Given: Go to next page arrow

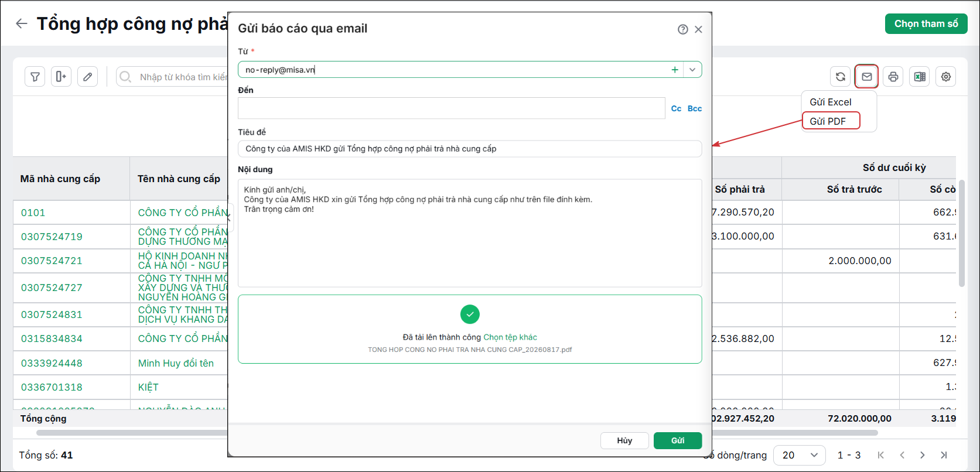Looking at the screenshot, I should (x=923, y=455).
